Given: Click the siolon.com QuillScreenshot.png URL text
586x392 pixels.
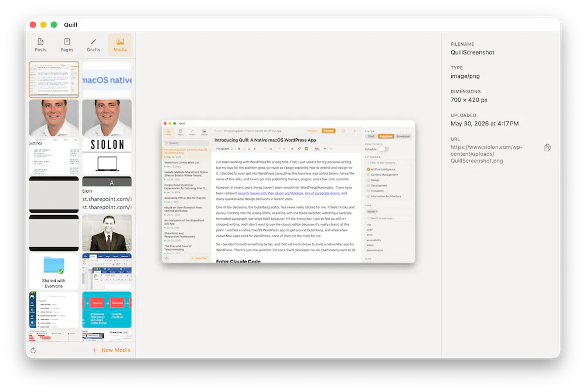Looking at the screenshot, I should pyautogui.click(x=486, y=154).
